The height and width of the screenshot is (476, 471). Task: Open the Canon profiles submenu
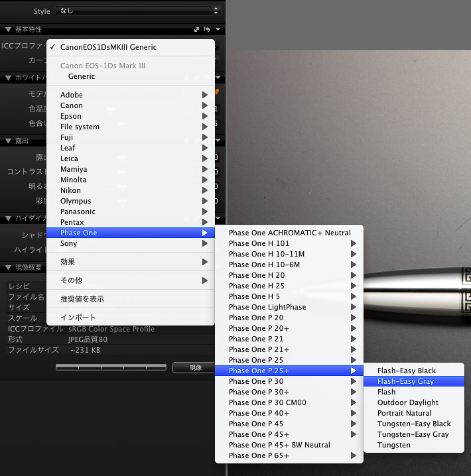pos(72,105)
